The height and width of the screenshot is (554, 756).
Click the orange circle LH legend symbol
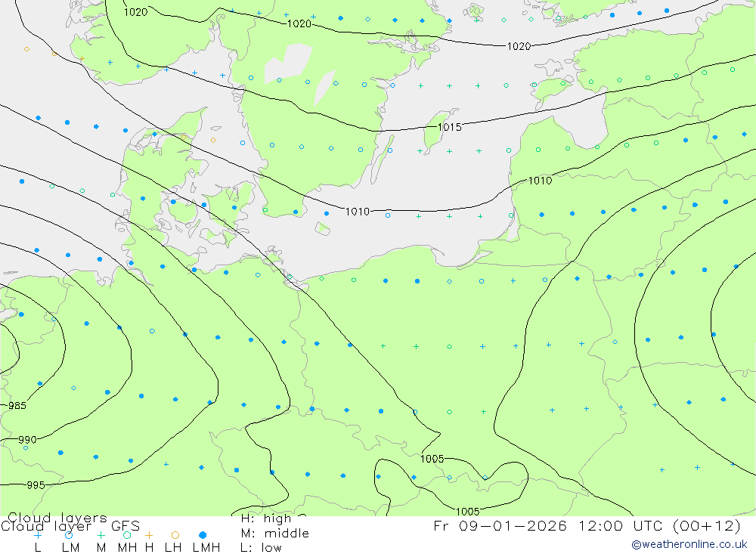click(x=175, y=535)
